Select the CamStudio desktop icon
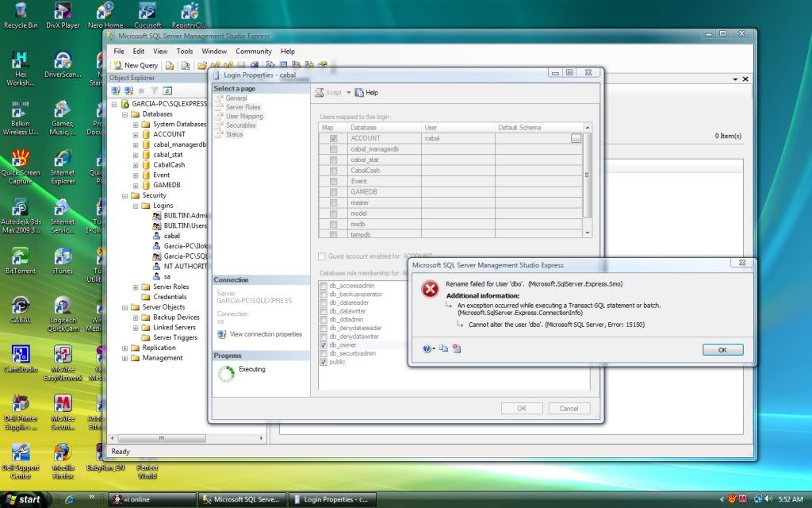 click(x=21, y=360)
